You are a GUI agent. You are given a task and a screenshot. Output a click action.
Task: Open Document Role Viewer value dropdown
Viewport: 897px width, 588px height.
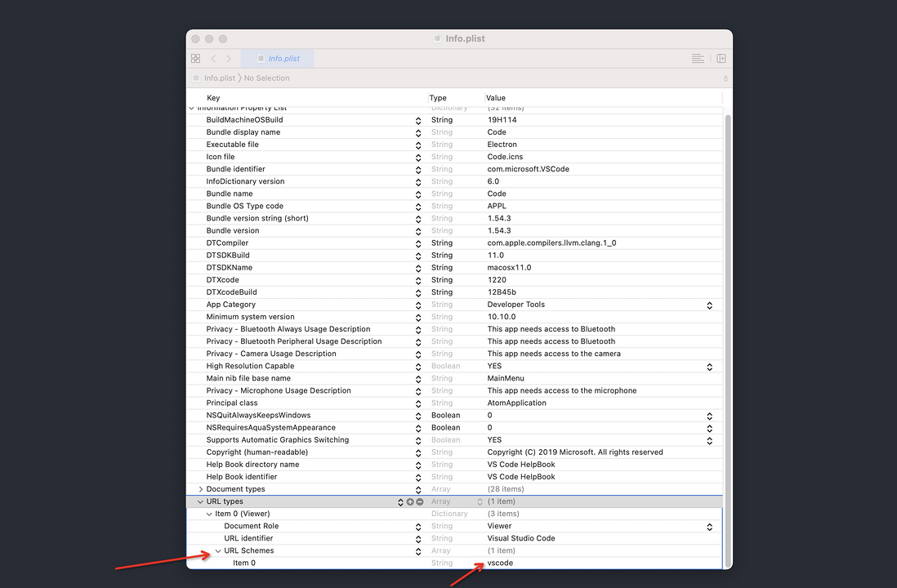click(x=709, y=527)
